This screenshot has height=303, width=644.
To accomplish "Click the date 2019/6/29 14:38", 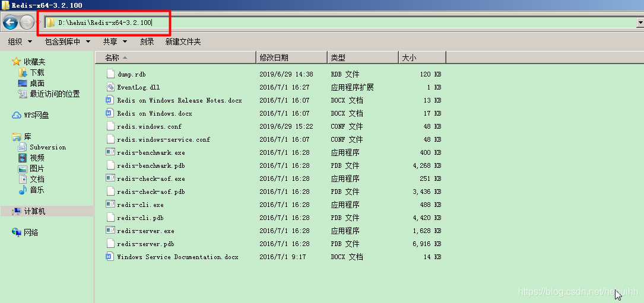I will tap(286, 74).
